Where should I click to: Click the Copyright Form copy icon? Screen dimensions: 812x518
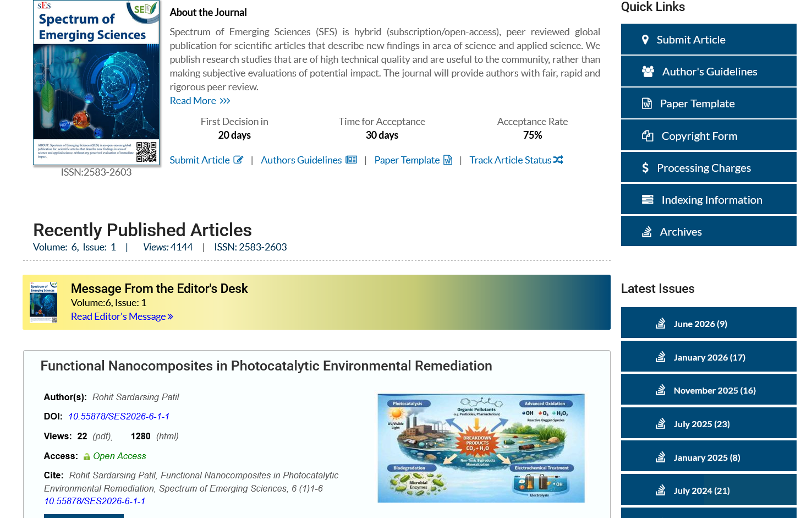[648, 136]
